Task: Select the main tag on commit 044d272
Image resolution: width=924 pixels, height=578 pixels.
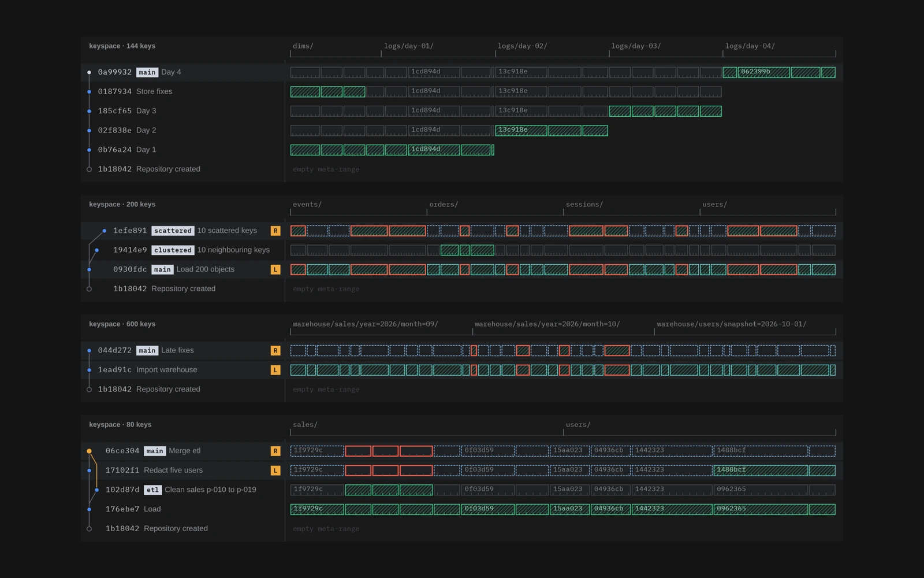Action: click(x=147, y=350)
